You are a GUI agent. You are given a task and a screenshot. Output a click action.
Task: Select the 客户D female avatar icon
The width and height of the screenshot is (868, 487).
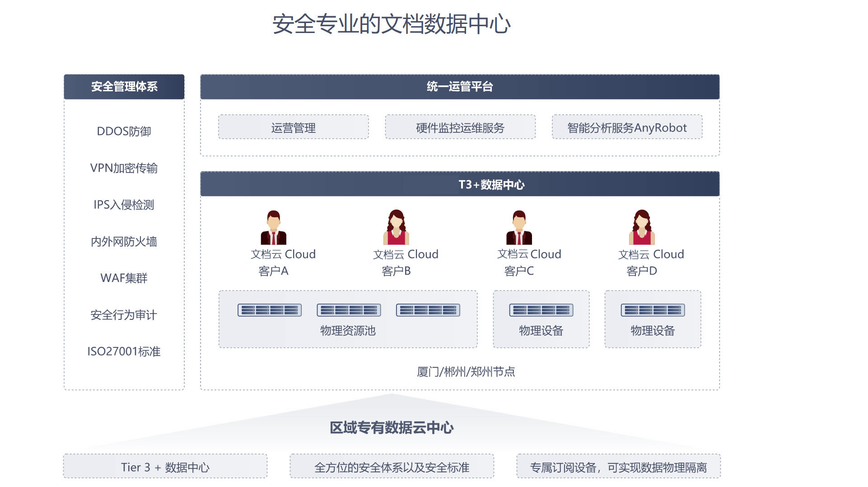(x=642, y=228)
